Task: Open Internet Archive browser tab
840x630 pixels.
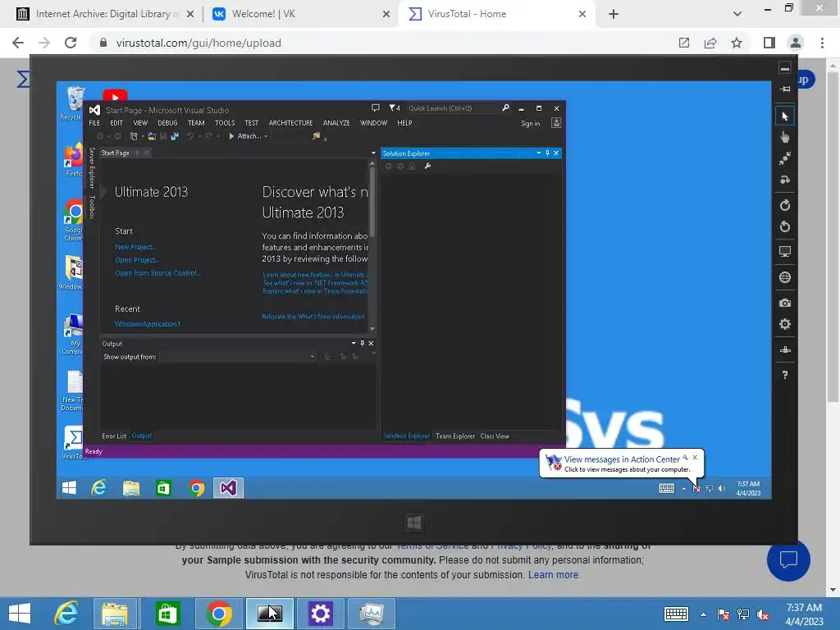Action: [x=105, y=14]
